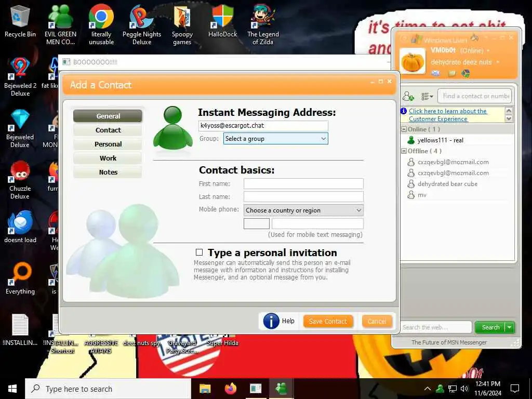
Task: Switch to the Personal tab
Action: (x=108, y=144)
